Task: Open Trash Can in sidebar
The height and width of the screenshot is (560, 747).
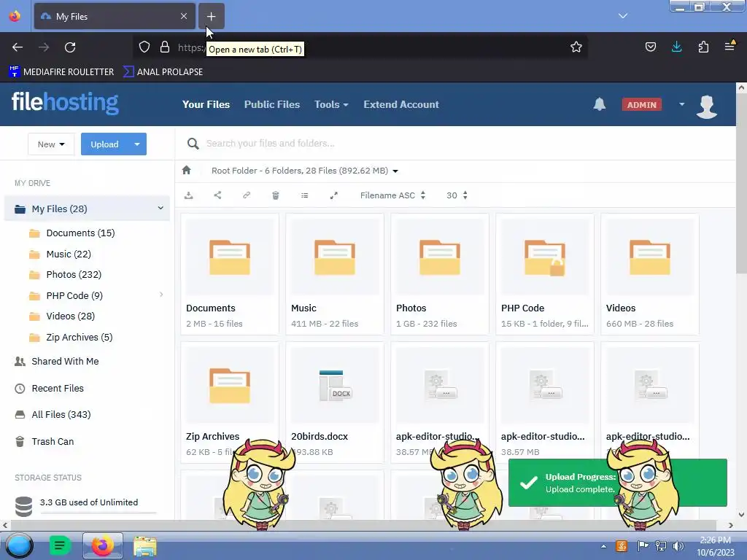Action: tap(53, 442)
